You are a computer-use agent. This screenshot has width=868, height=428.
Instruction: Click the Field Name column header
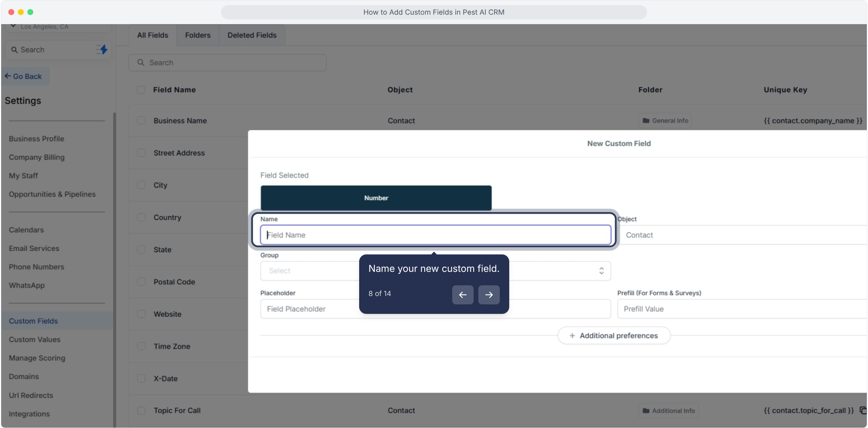point(175,90)
